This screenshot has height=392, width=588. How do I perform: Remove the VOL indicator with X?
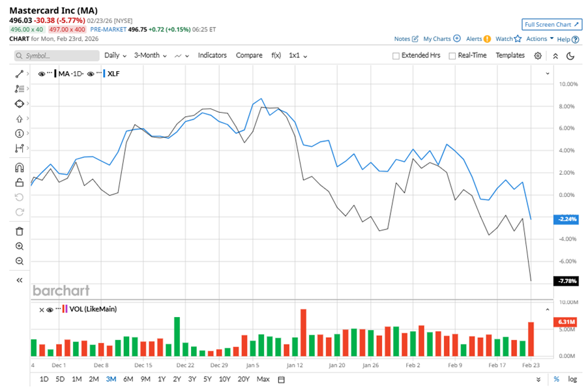click(x=42, y=309)
